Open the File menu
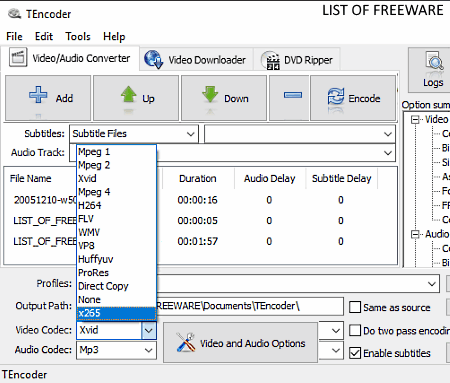This screenshot has width=450, height=383. click(14, 36)
